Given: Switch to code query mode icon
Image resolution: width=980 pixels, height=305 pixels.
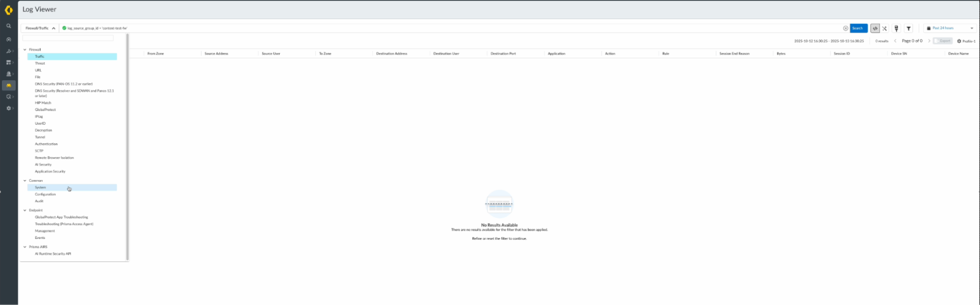Looking at the screenshot, I should click(x=875, y=28).
